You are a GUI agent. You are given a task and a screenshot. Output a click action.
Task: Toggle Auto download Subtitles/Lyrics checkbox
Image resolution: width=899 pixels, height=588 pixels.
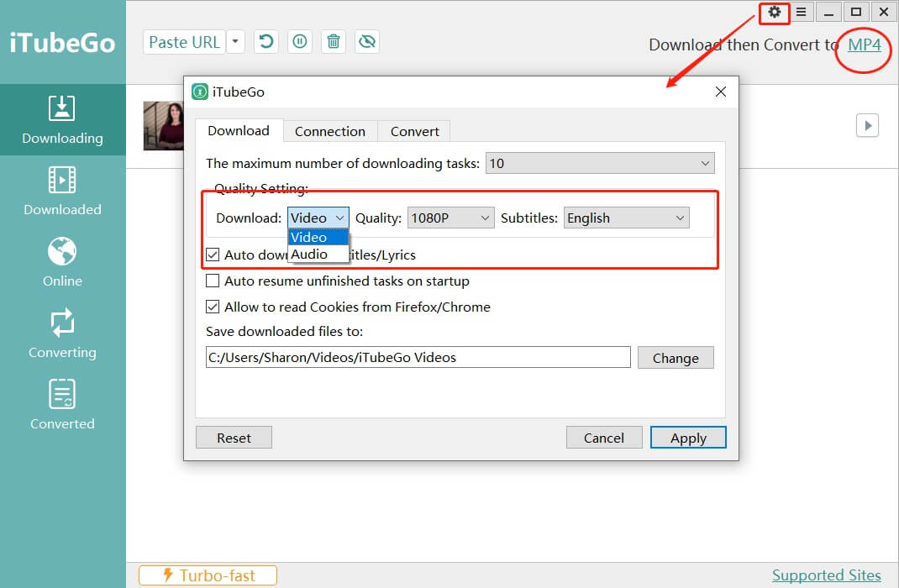[213, 255]
